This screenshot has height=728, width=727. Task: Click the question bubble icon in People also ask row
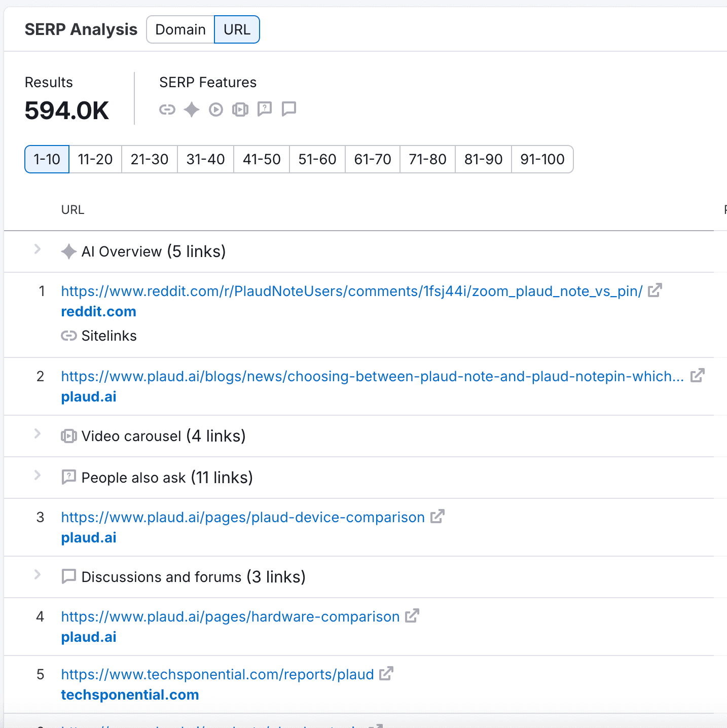click(x=68, y=477)
